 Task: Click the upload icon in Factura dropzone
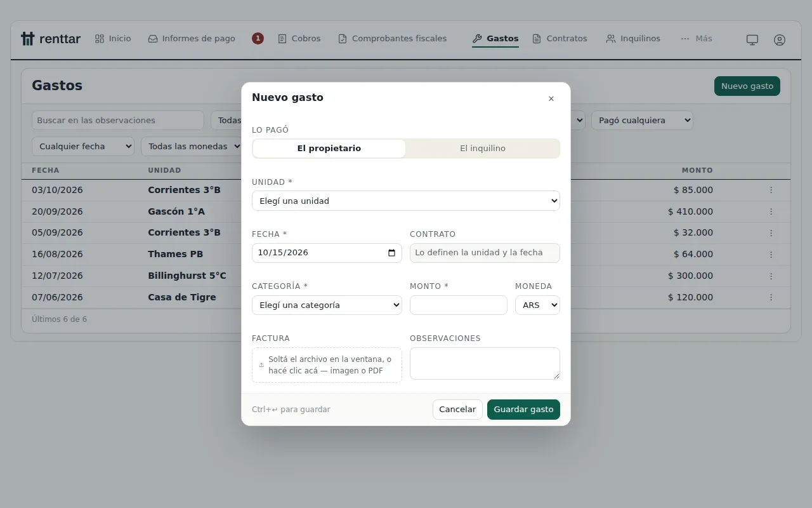pos(261,365)
